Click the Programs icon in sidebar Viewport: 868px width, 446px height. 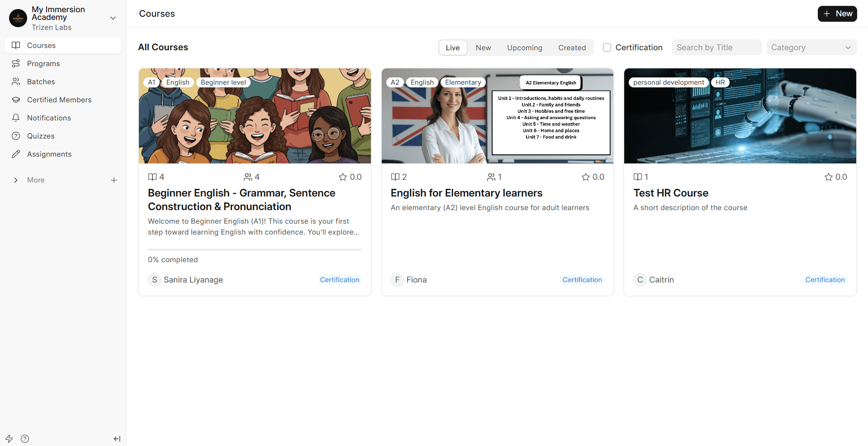point(16,63)
